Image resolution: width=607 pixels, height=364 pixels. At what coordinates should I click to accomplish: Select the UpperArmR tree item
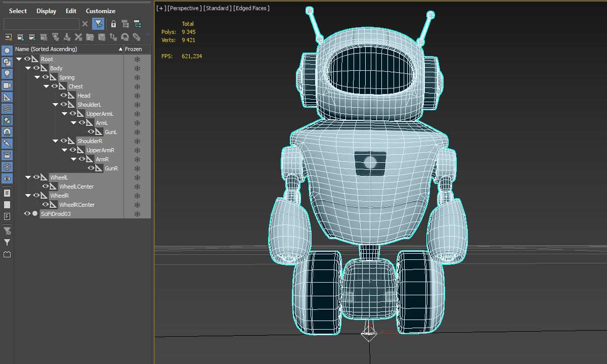[x=100, y=150]
